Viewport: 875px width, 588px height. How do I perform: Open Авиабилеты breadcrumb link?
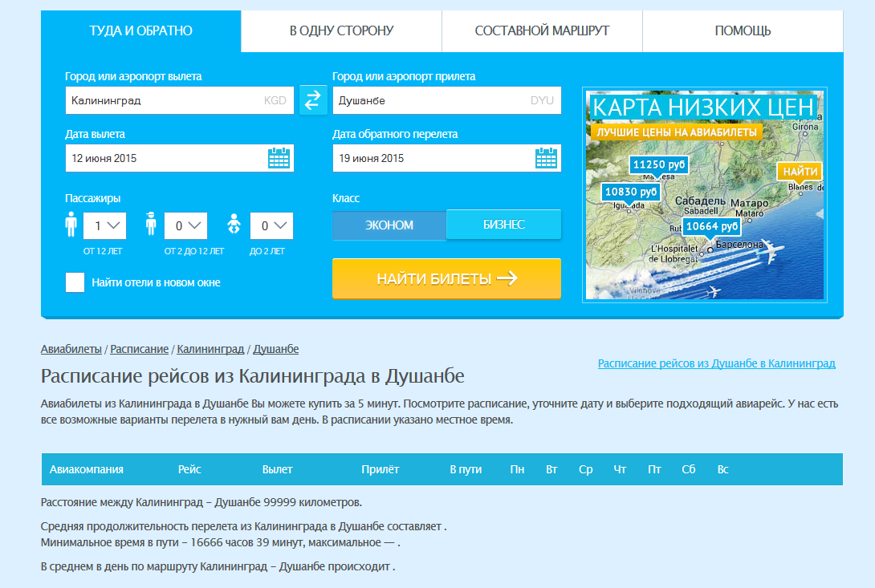71,349
